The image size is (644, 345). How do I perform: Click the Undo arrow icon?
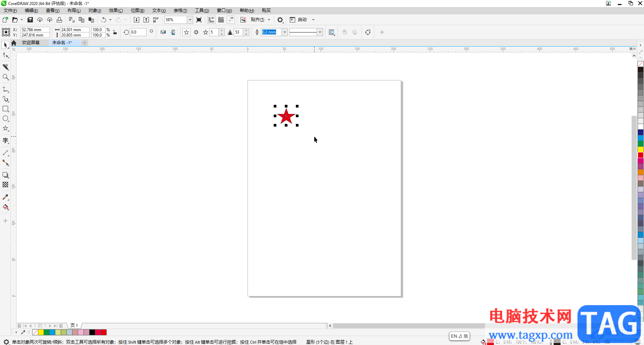coord(103,20)
